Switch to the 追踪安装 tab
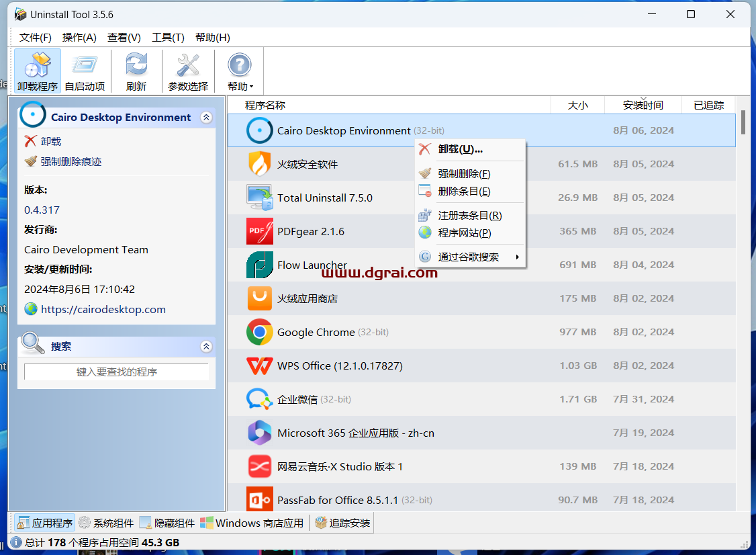This screenshot has height=555, width=756. pyautogui.click(x=342, y=523)
